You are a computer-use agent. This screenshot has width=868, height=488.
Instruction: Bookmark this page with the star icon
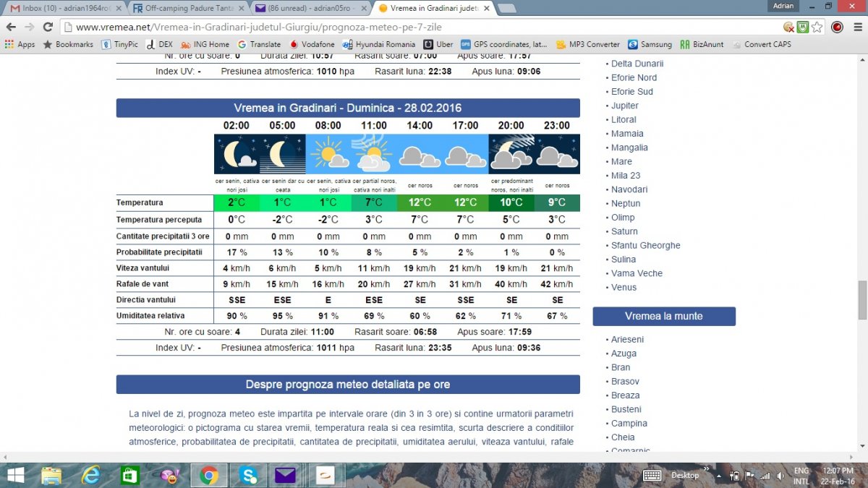[817, 27]
